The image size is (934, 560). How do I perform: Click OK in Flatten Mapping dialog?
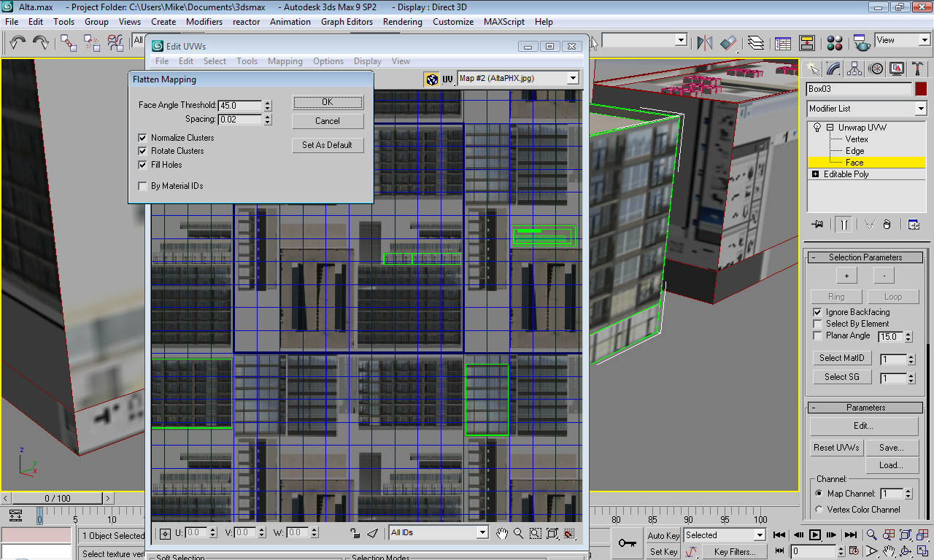click(327, 102)
